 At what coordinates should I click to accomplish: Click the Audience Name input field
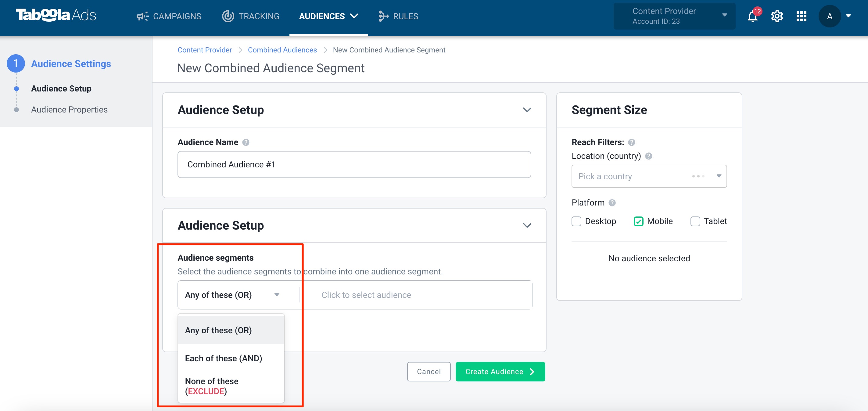click(354, 164)
